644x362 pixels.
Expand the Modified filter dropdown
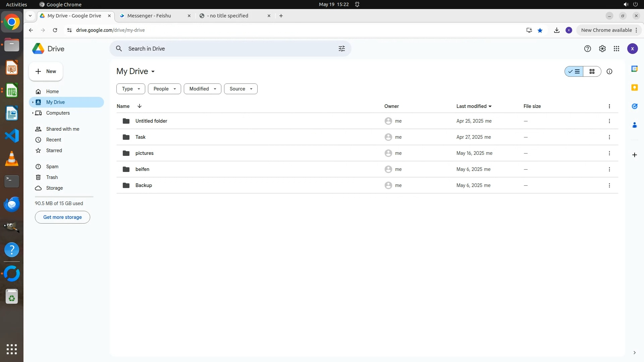click(202, 89)
